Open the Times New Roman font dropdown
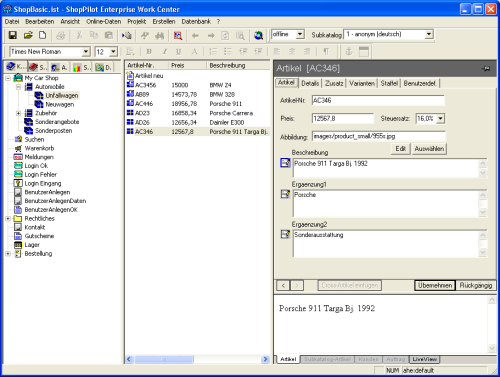Image resolution: width=500 pixels, height=377 pixels. 86,52
